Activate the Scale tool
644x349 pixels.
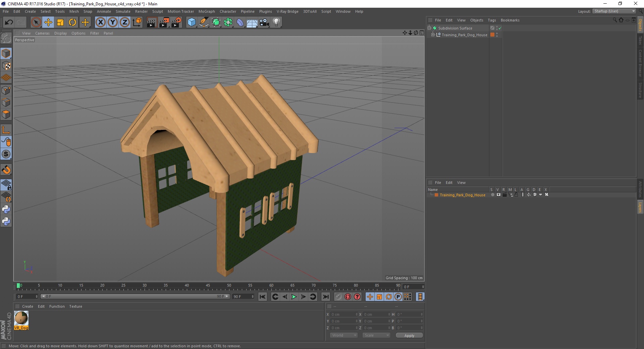[x=60, y=22]
